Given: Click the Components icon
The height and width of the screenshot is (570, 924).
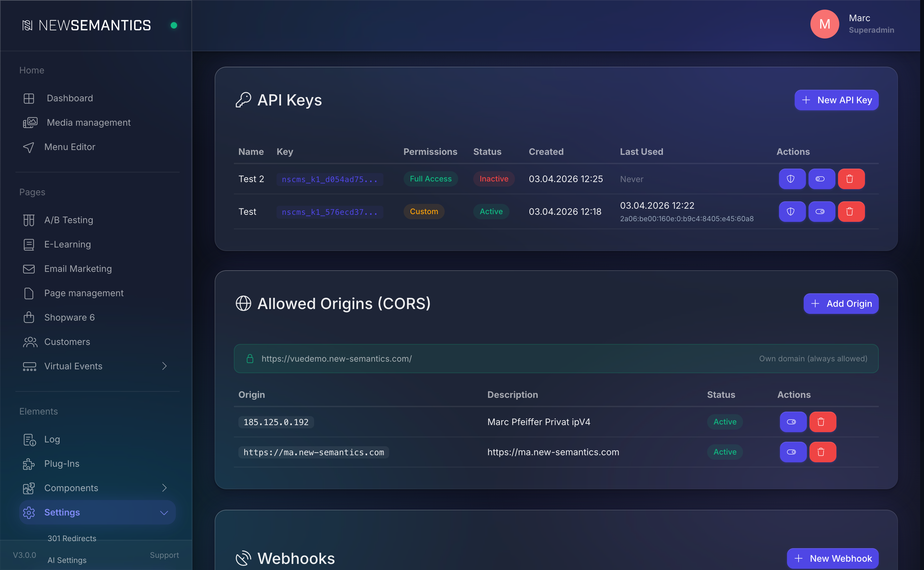Looking at the screenshot, I should 29,488.
